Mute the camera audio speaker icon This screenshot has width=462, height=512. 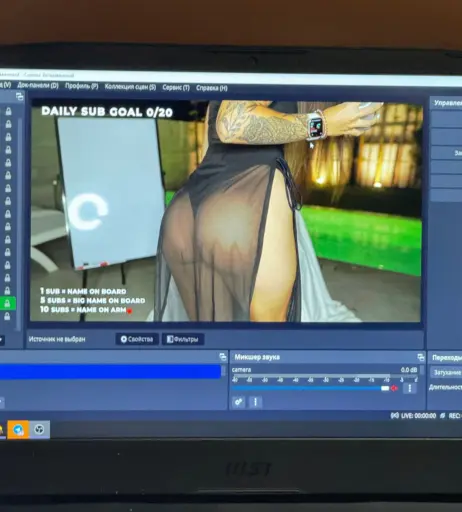tap(394, 388)
